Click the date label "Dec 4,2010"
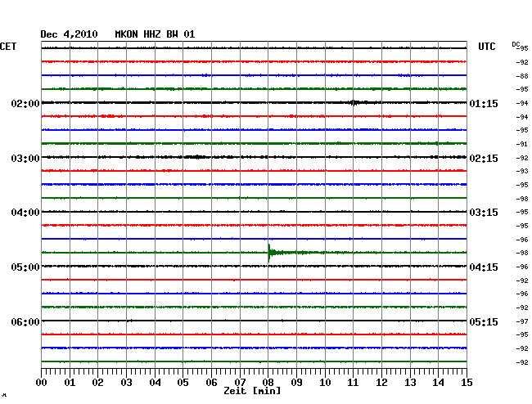 (x=69, y=34)
